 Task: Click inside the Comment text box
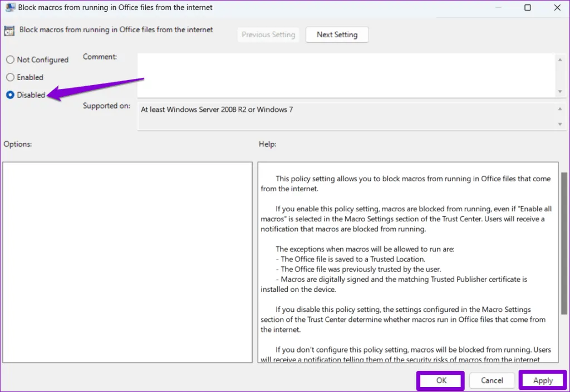coord(345,75)
